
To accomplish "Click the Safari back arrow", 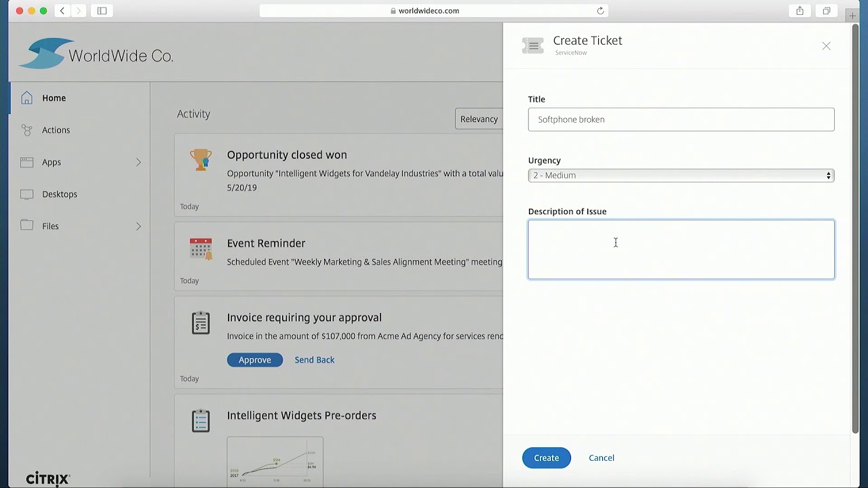I will point(62,11).
